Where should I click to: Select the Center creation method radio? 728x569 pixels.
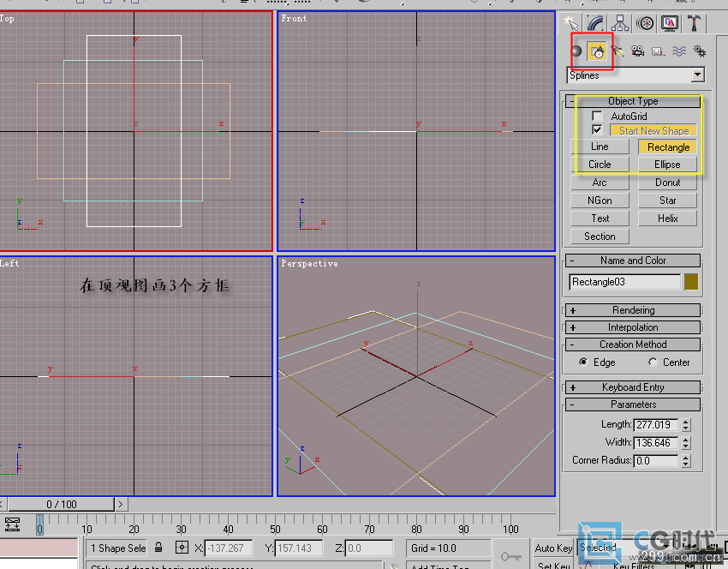click(x=653, y=362)
